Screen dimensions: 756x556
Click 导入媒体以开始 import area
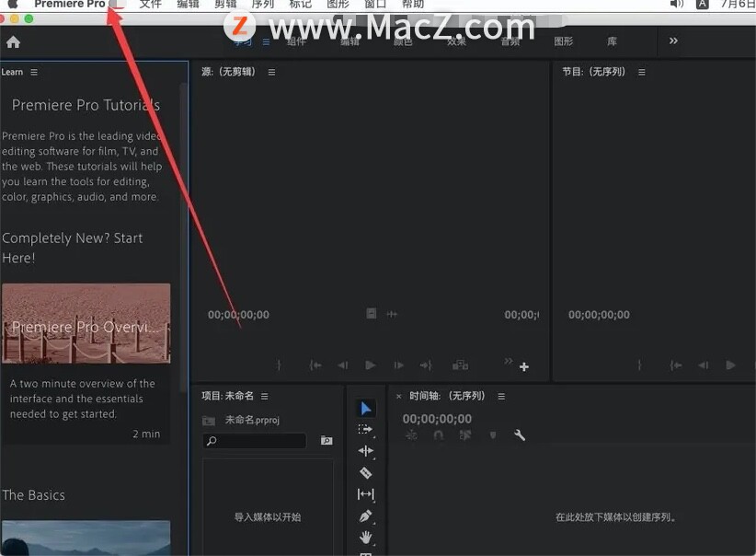[268, 517]
